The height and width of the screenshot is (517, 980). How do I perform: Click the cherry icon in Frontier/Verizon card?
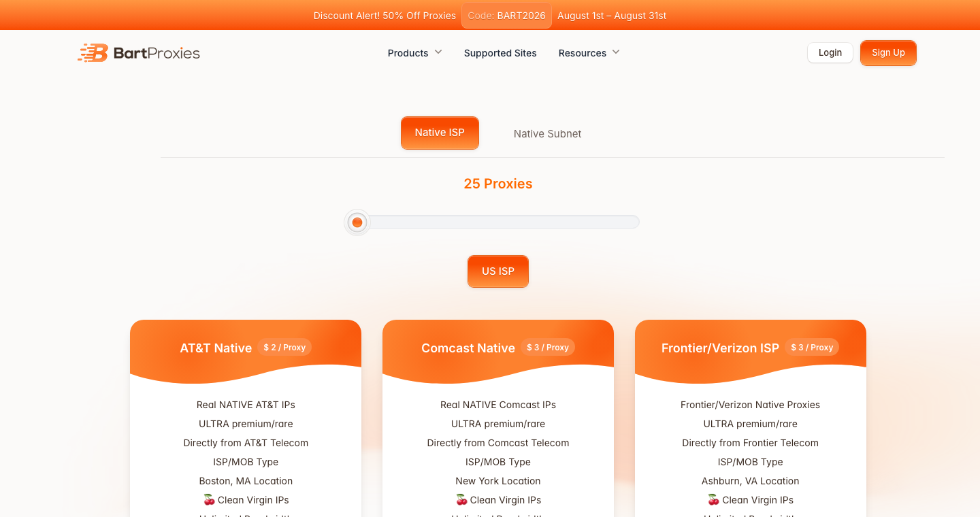click(x=713, y=500)
